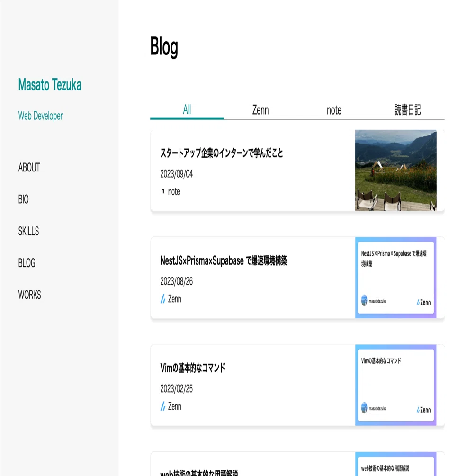Viewport: 476px width, 476px height.
Task: Click the Web Developer subtitle
Action: pyautogui.click(x=40, y=116)
